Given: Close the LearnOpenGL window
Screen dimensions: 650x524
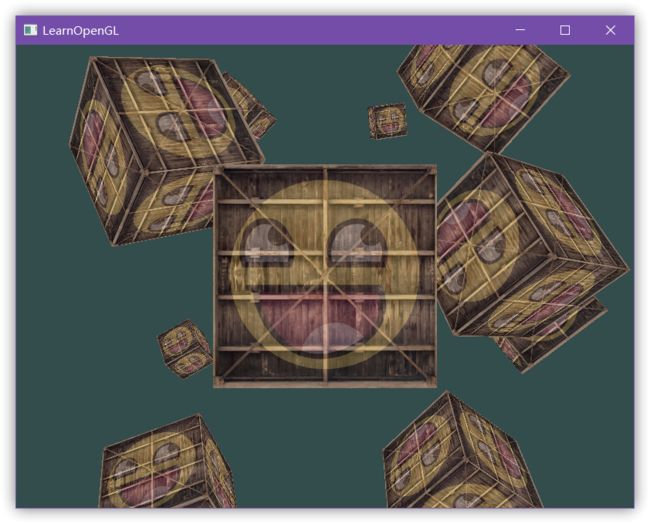Looking at the screenshot, I should 610,30.
